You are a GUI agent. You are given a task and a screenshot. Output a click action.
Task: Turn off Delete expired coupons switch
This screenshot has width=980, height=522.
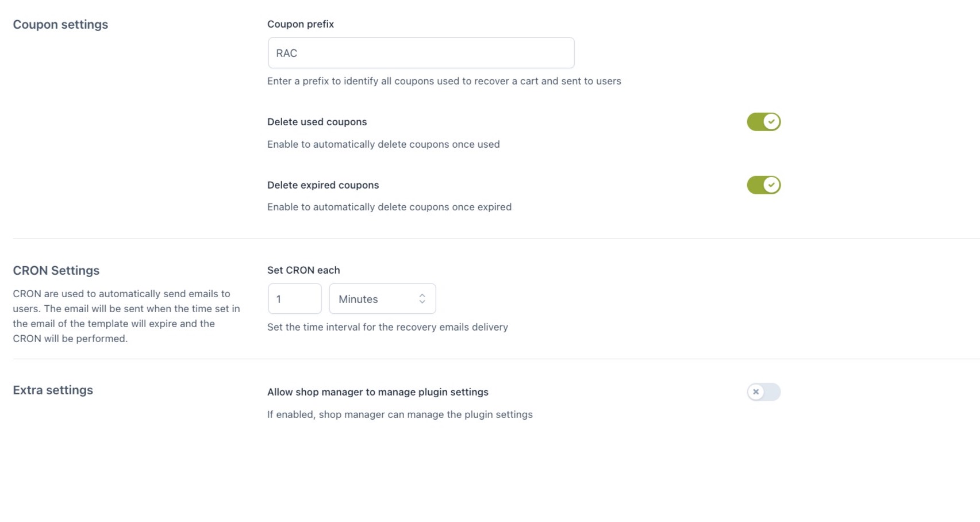tap(763, 185)
